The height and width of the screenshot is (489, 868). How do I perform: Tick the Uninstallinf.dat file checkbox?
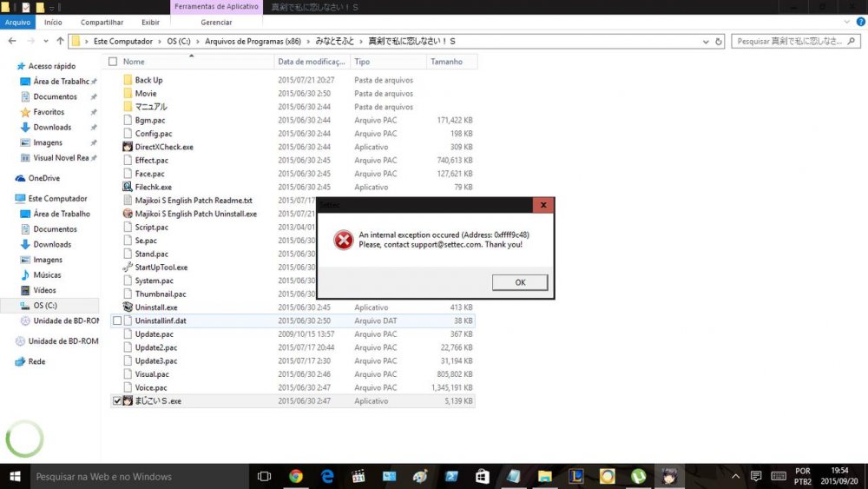[117, 321]
